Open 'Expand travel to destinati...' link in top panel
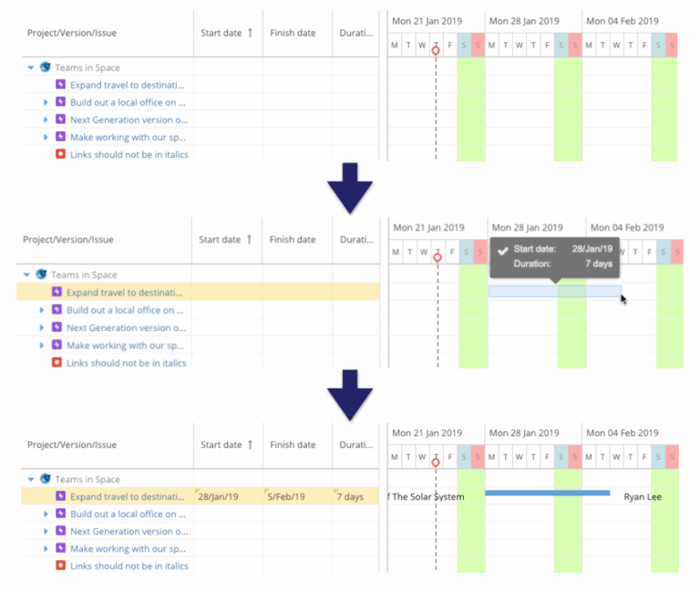The image size is (700, 592). click(x=128, y=85)
